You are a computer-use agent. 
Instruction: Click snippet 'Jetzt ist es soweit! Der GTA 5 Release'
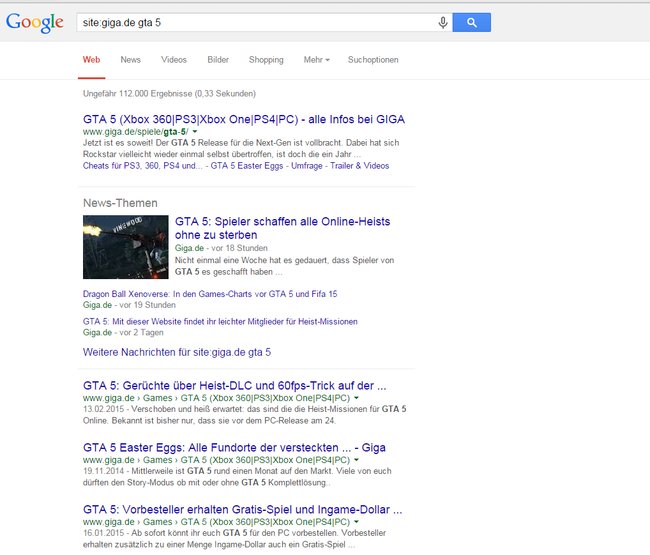click(x=241, y=148)
